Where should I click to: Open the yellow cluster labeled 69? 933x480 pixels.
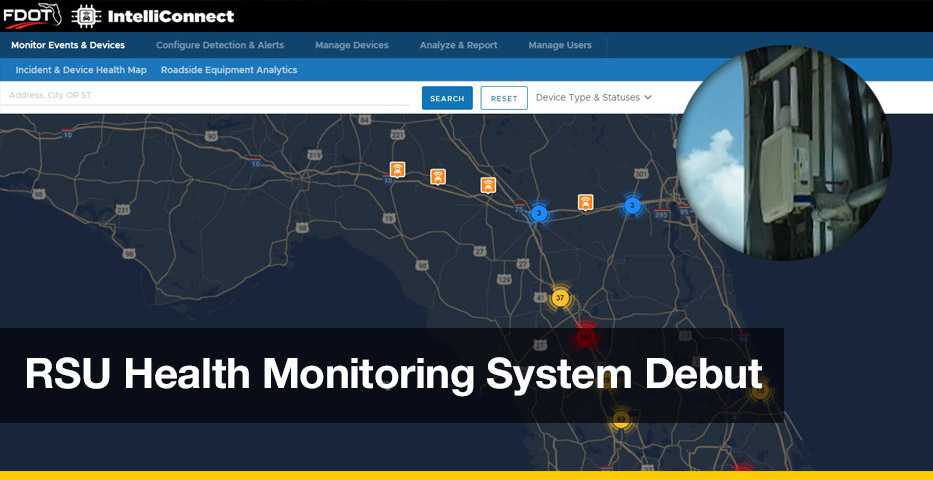(x=621, y=420)
